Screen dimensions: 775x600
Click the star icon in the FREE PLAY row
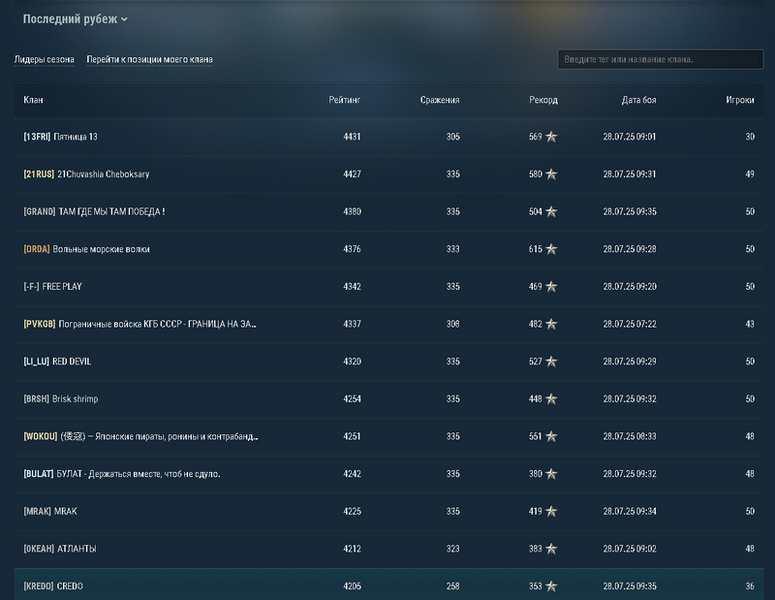(551, 287)
